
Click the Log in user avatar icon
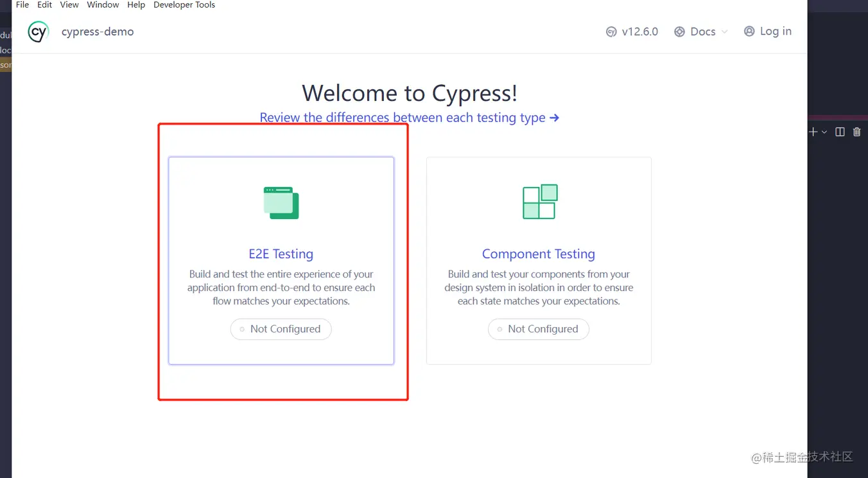point(749,31)
